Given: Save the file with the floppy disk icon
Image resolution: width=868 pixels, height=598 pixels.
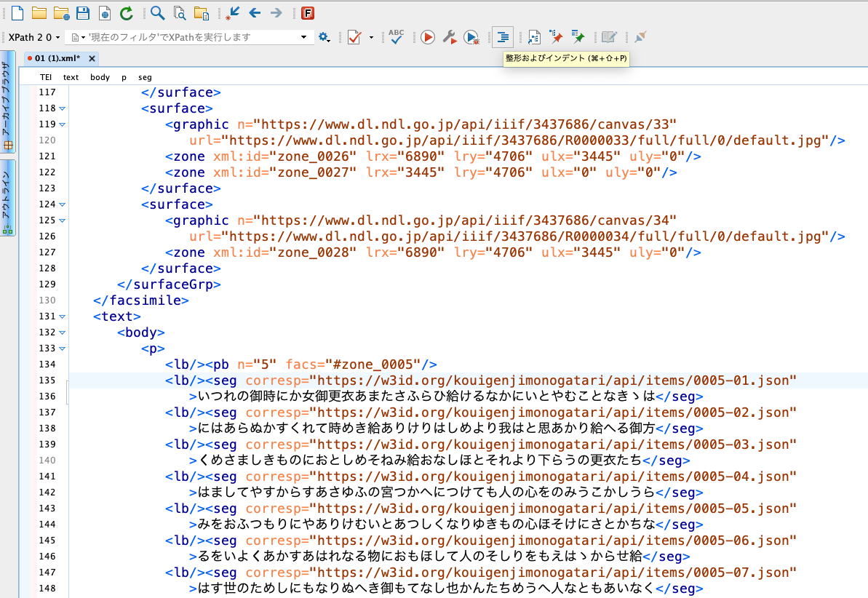Looking at the screenshot, I should click(83, 13).
